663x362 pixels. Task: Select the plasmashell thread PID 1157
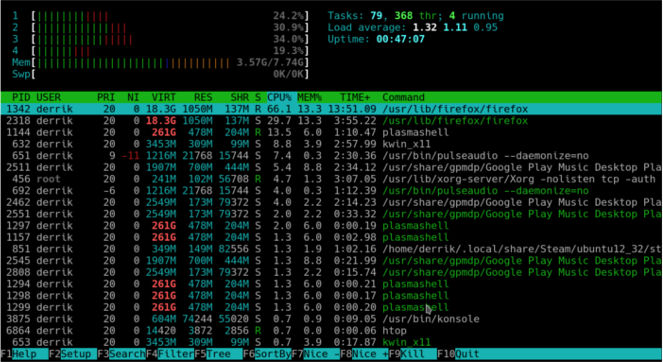332,237
